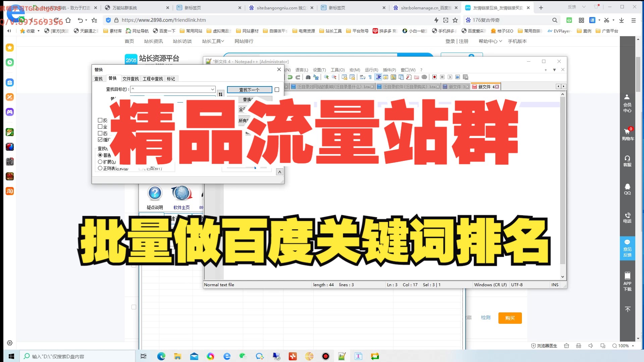Image resolution: width=644 pixels, height=362 pixels.
Task: Toggle 匹配大小写 checkbox in Replace dialog
Action: pyautogui.click(x=100, y=133)
